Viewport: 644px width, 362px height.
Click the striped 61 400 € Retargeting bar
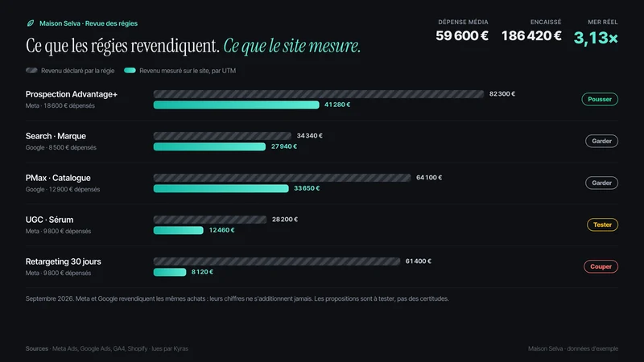coord(277,261)
